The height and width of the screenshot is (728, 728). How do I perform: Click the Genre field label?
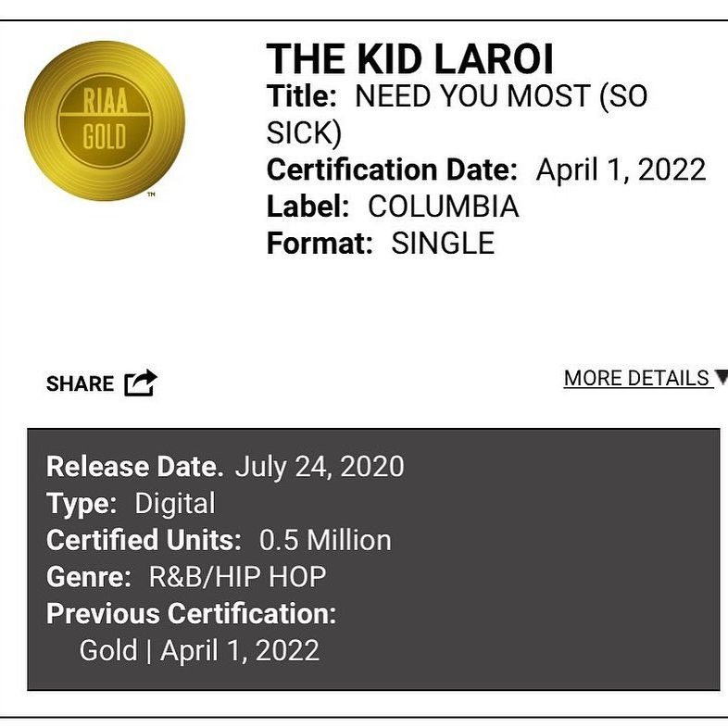click(89, 577)
